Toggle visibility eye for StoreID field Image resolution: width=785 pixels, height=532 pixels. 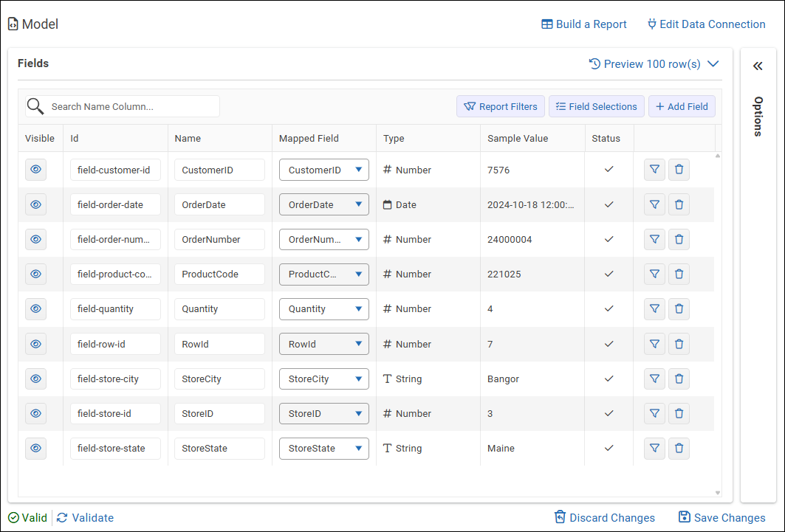(35, 413)
